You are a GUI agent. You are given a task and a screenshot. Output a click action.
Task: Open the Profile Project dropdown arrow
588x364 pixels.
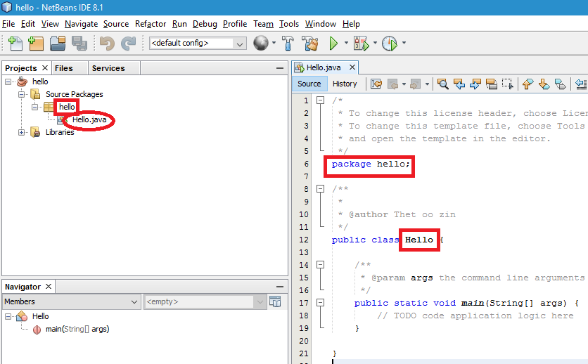(404, 43)
